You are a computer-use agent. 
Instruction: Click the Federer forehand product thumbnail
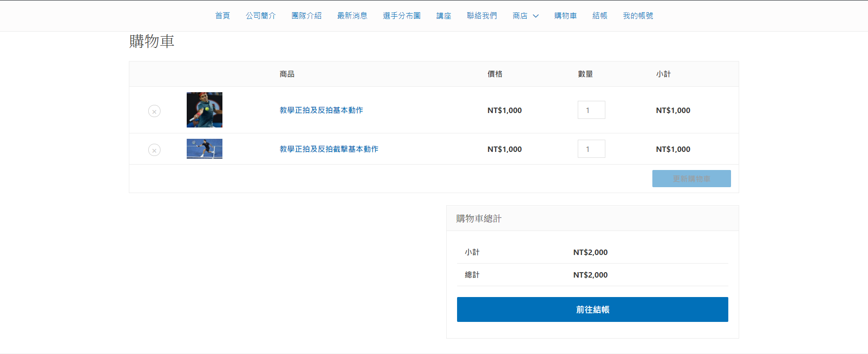point(204,110)
